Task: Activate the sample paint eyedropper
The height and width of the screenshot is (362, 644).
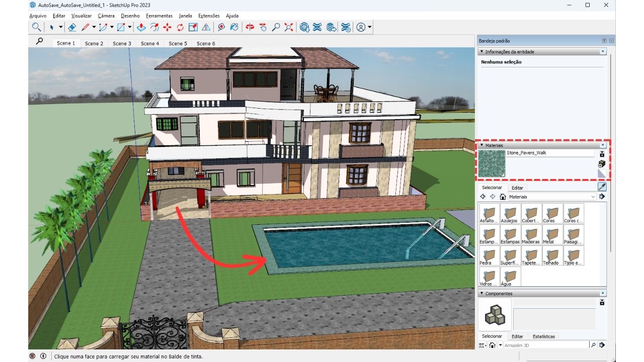Action: (x=602, y=187)
